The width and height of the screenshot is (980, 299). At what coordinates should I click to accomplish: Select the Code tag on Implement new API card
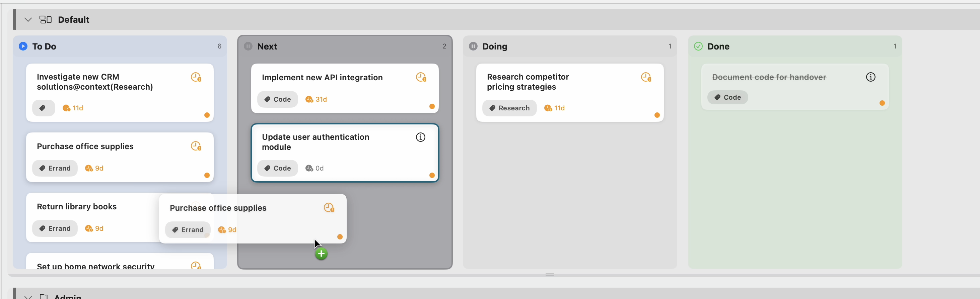point(278,99)
